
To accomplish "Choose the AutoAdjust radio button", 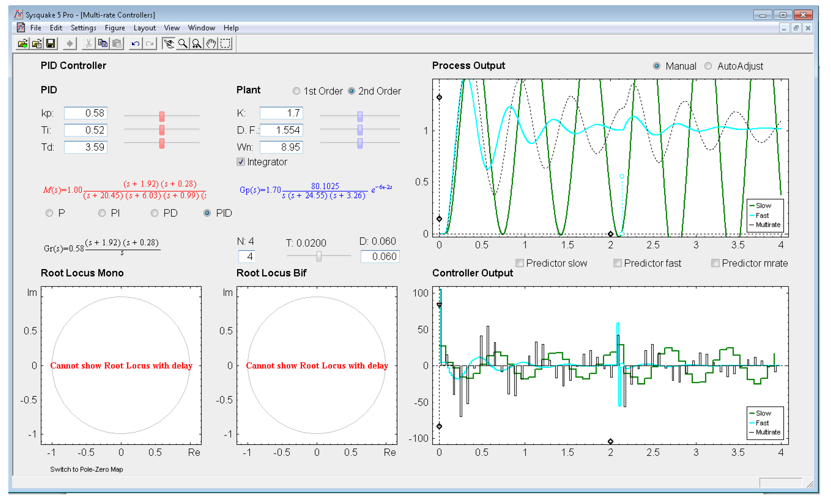I will coord(708,66).
